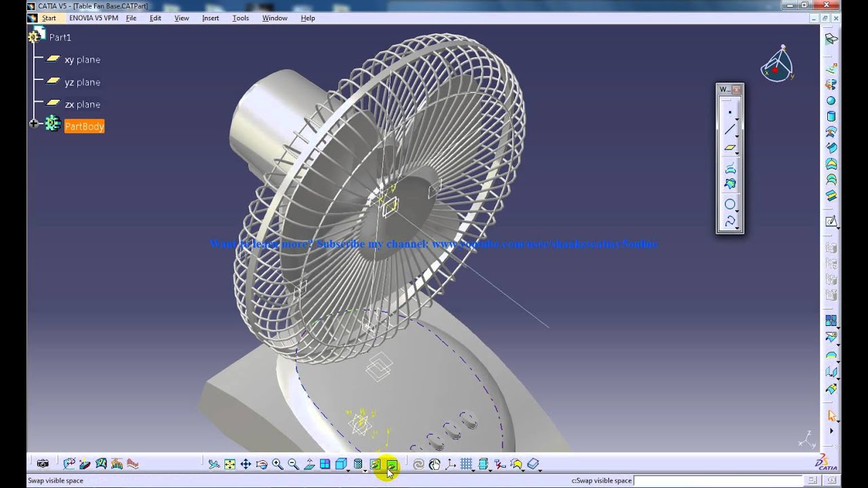This screenshot has height=488, width=868.
Task: Click the axis system icon in bottom toolbar
Action: (x=450, y=464)
